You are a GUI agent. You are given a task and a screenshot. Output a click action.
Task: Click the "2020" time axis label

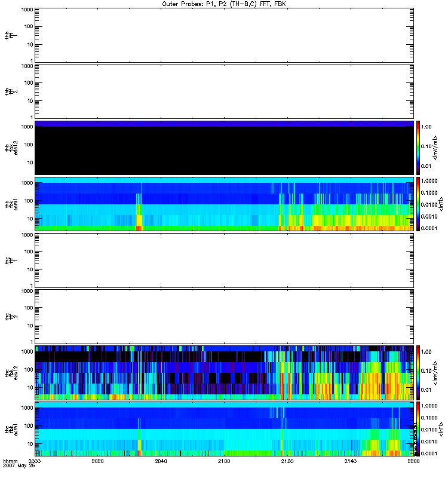tap(97, 461)
